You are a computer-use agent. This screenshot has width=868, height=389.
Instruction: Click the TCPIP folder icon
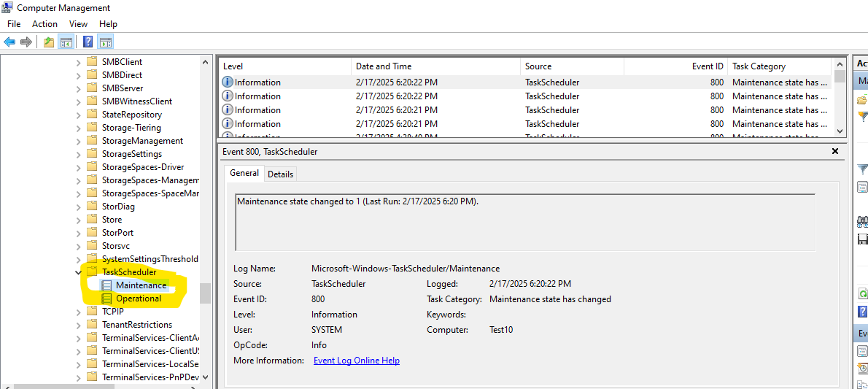click(92, 312)
